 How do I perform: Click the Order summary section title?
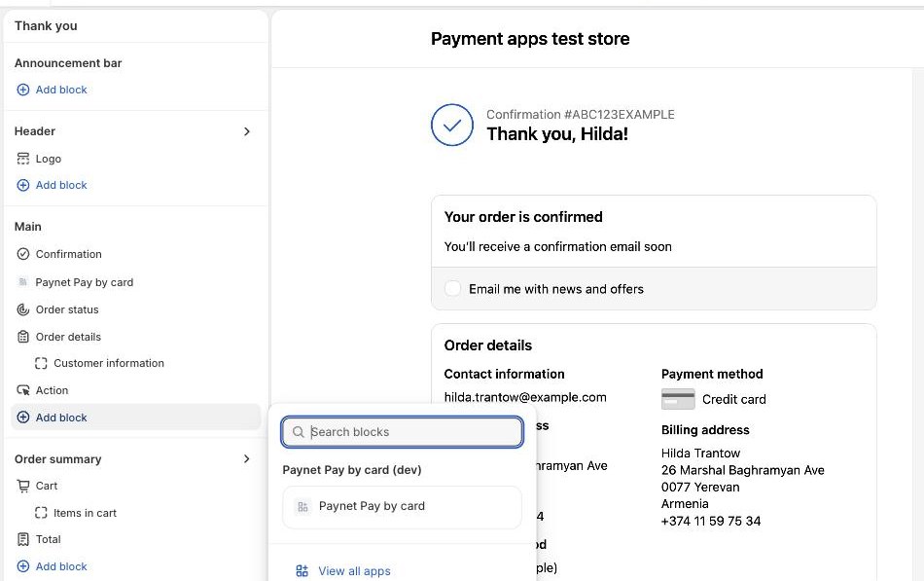(x=57, y=459)
